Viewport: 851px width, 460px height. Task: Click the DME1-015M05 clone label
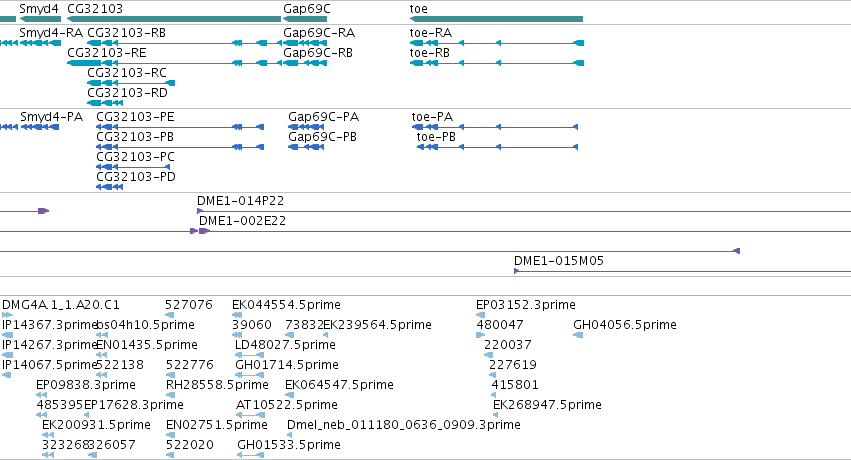click(x=558, y=261)
